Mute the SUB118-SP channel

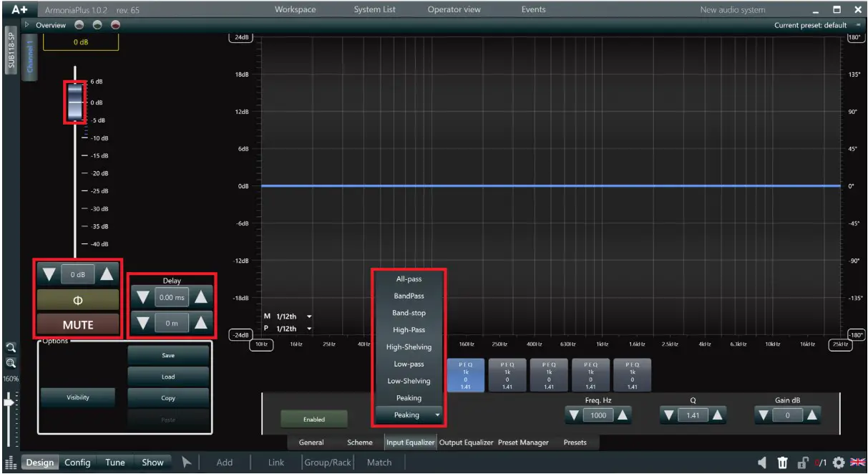point(77,324)
